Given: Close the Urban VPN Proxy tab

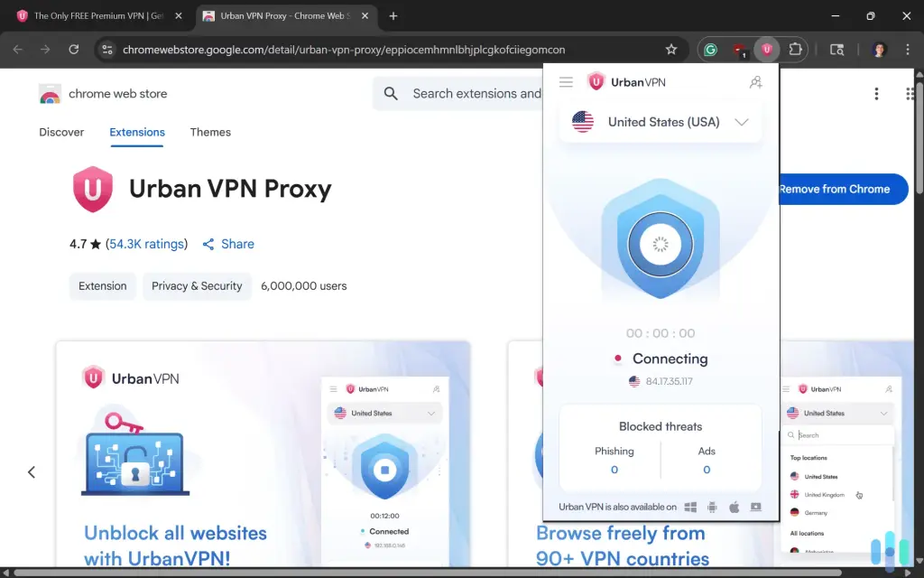Looking at the screenshot, I should 365,16.
